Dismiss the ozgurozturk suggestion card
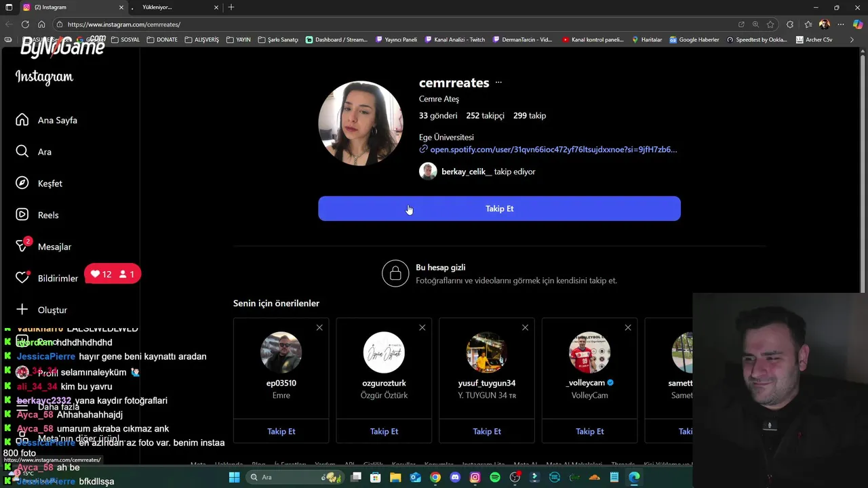The width and height of the screenshot is (868, 488). point(422,327)
